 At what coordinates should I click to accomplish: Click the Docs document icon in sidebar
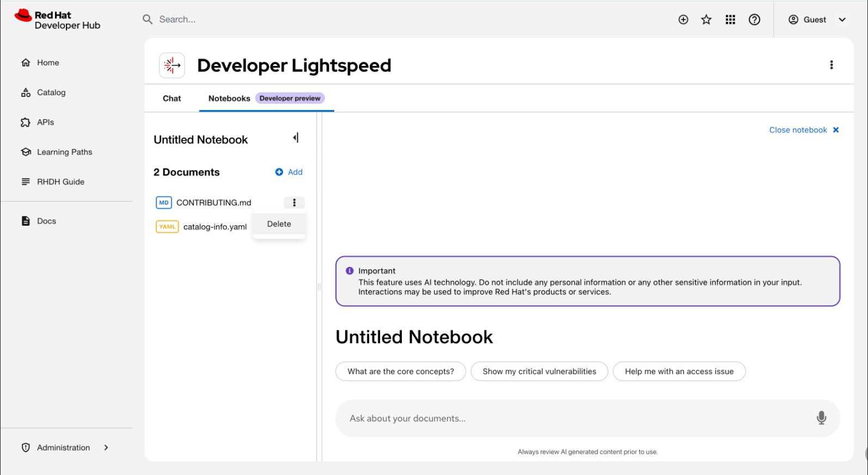[26, 221]
